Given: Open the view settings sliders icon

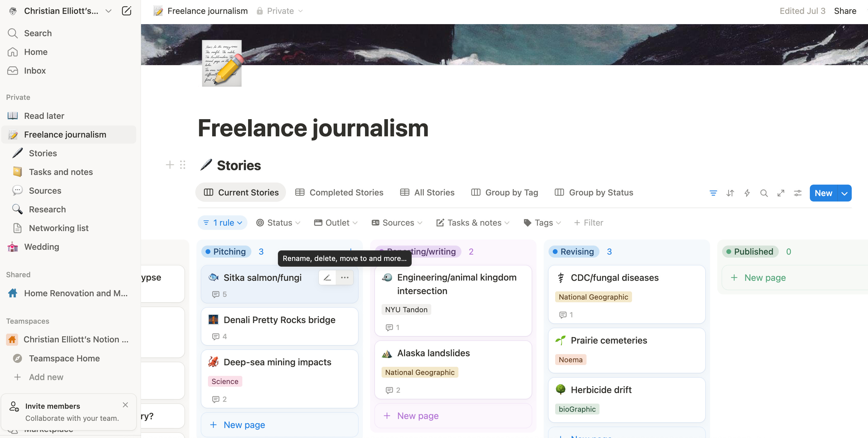Looking at the screenshot, I should (x=797, y=193).
